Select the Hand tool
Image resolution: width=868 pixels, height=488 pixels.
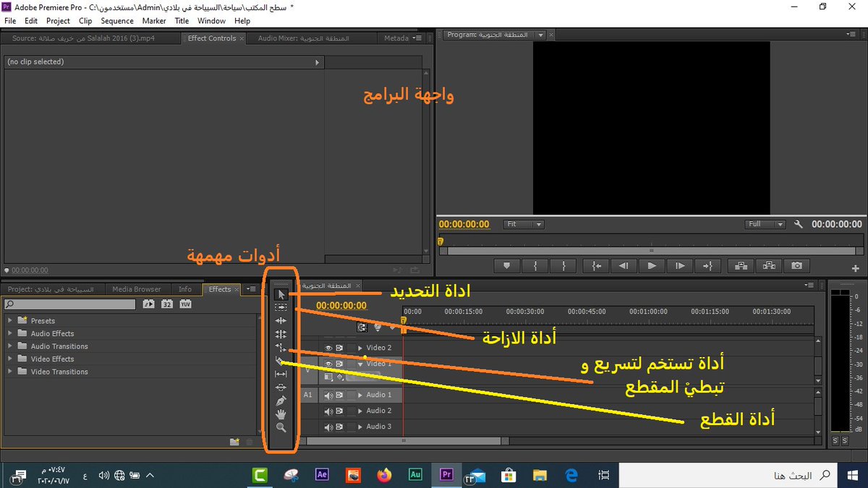point(281,414)
